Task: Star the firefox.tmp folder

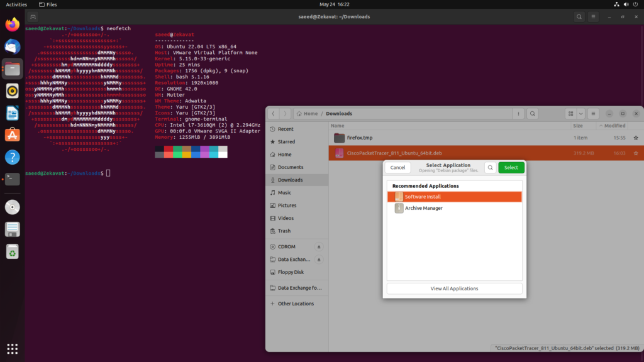Action: [636, 138]
